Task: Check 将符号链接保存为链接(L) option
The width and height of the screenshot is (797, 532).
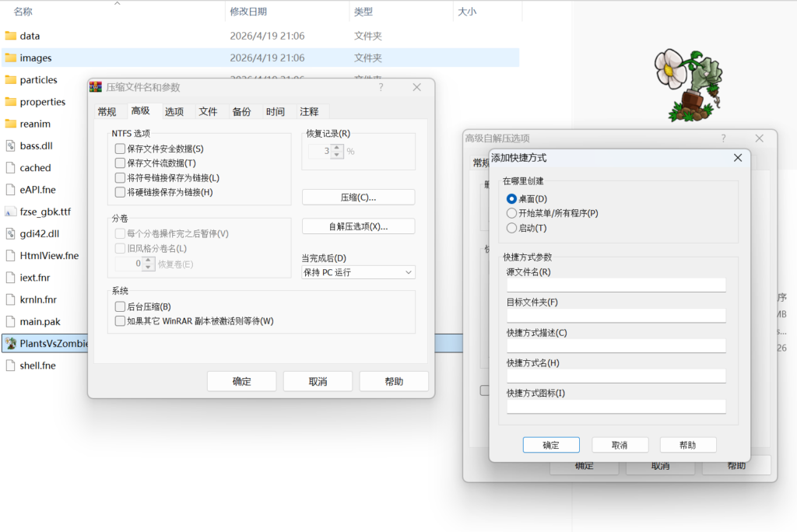Action: (120, 178)
